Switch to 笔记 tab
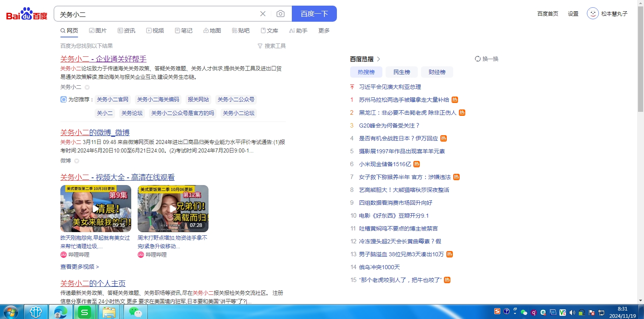The image size is (644, 319). (184, 31)
